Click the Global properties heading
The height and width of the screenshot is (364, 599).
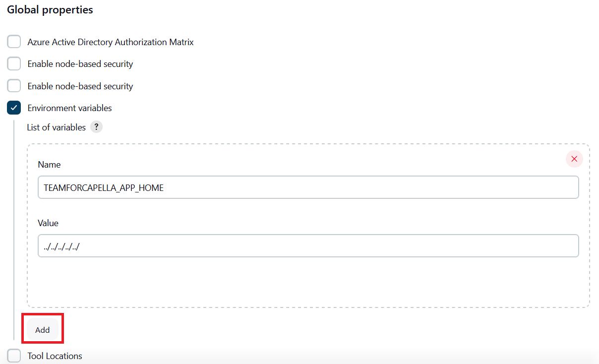coord(50,10)
